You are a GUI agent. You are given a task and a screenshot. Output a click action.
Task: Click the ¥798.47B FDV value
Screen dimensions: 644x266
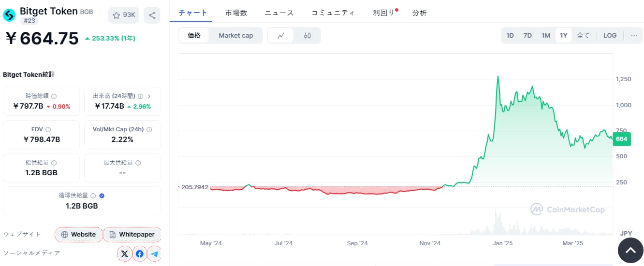(x=42, y=140)
